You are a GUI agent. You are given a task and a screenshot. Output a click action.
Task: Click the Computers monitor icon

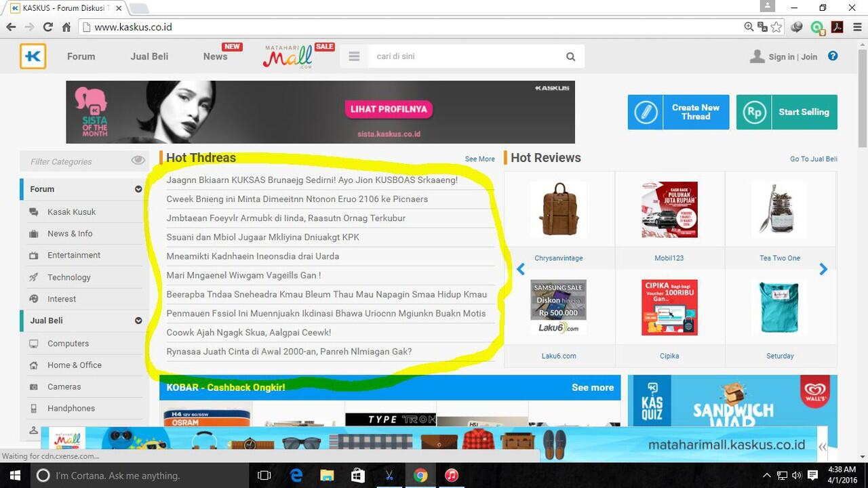(x=34, y=344)
